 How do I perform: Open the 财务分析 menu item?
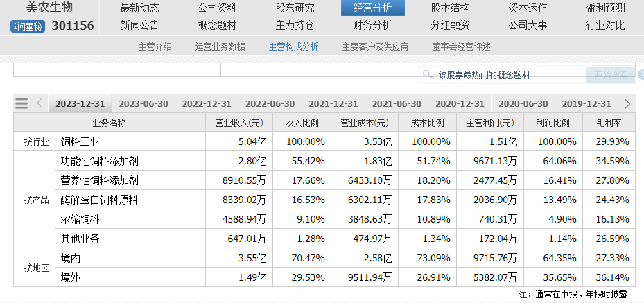click(x=372, y=26)
